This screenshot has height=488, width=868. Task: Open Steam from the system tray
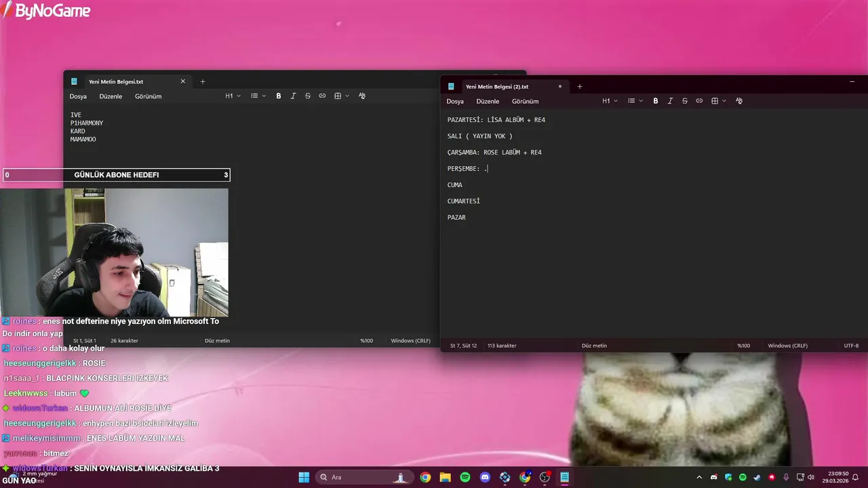[757, 477]
